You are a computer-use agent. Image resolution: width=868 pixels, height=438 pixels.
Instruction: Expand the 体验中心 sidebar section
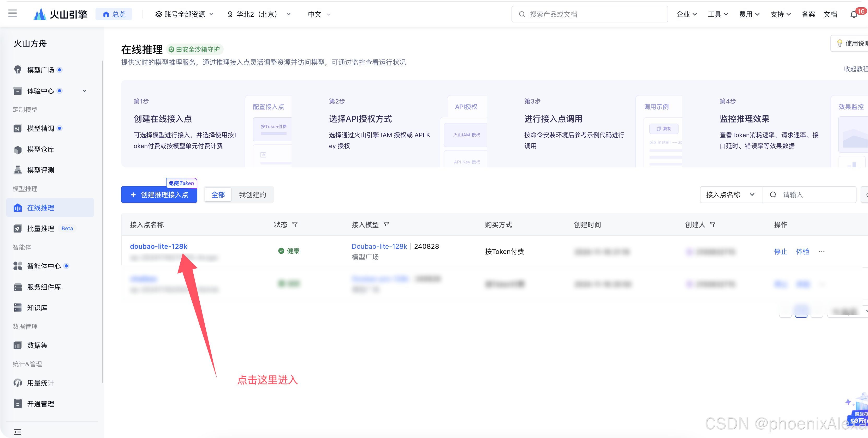85,91
